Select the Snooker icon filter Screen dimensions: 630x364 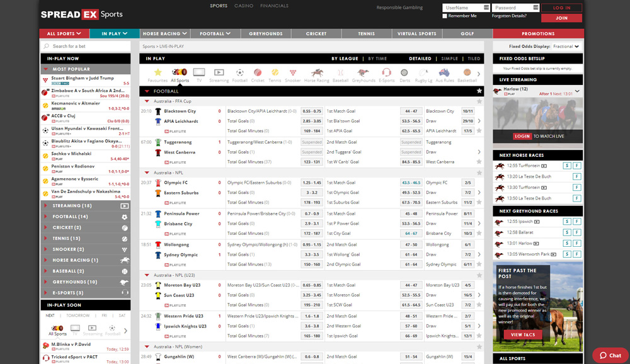[x=292, y=75]
